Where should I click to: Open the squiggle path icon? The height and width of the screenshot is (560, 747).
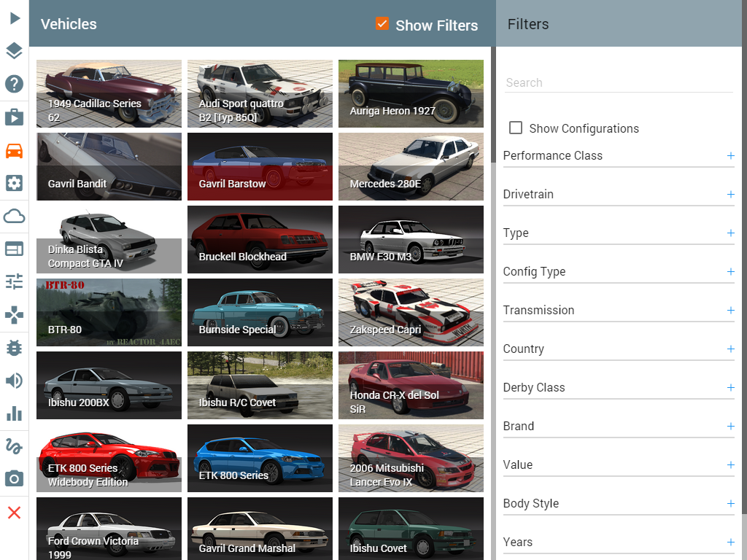point(15,446)
